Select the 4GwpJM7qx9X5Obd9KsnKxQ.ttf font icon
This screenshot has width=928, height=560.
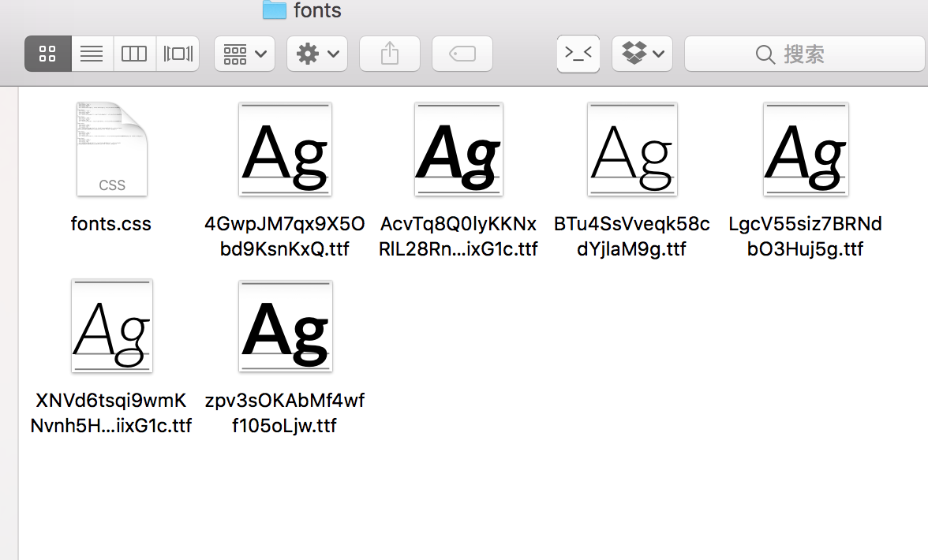[285, 149]
